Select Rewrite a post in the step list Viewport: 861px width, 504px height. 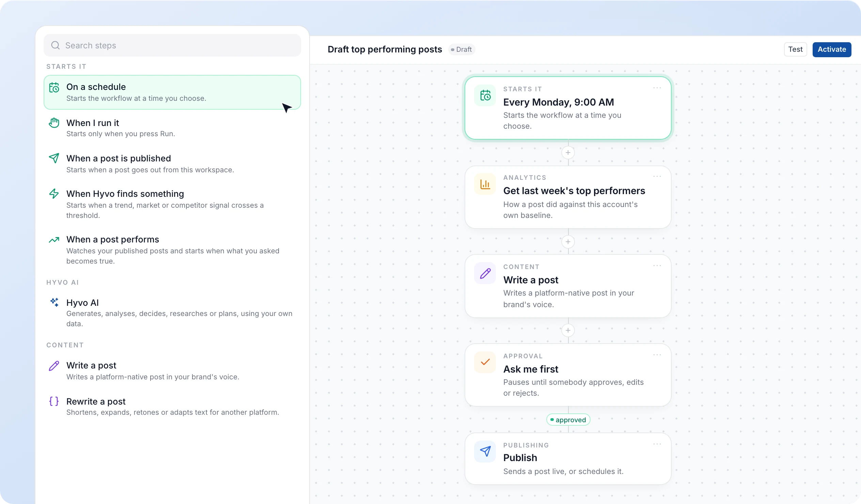coord(172,406)
